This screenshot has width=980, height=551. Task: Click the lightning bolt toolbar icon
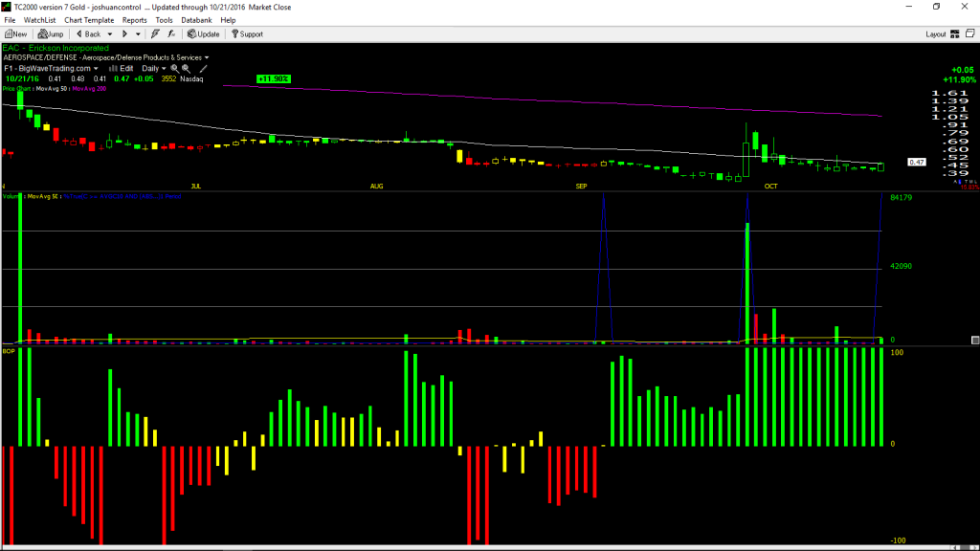coord(155,34)
